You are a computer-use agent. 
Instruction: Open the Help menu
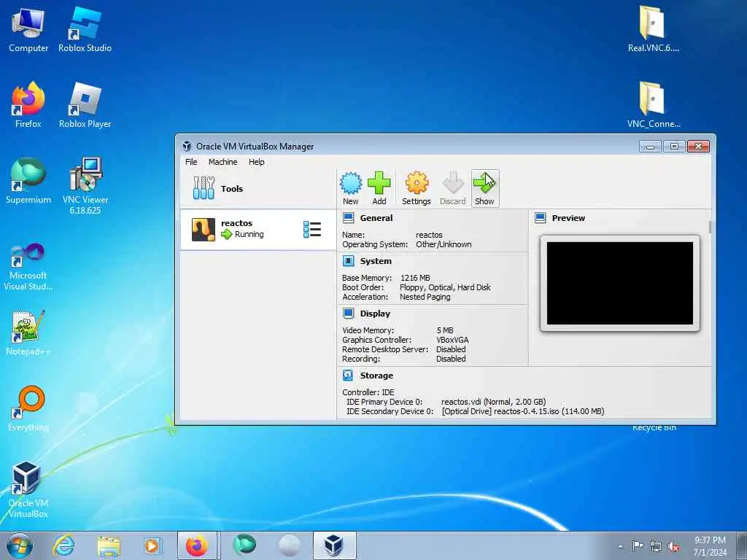(x=256, y=162)
